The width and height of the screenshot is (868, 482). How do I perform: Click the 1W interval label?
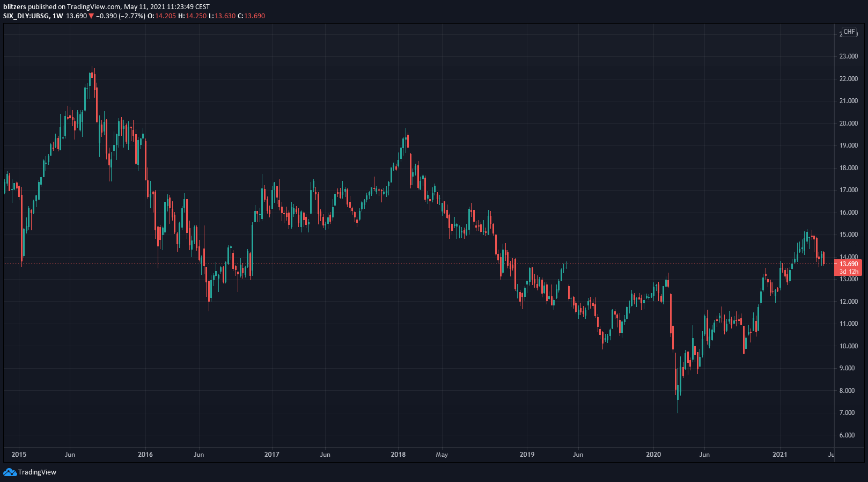pos(58,16)
